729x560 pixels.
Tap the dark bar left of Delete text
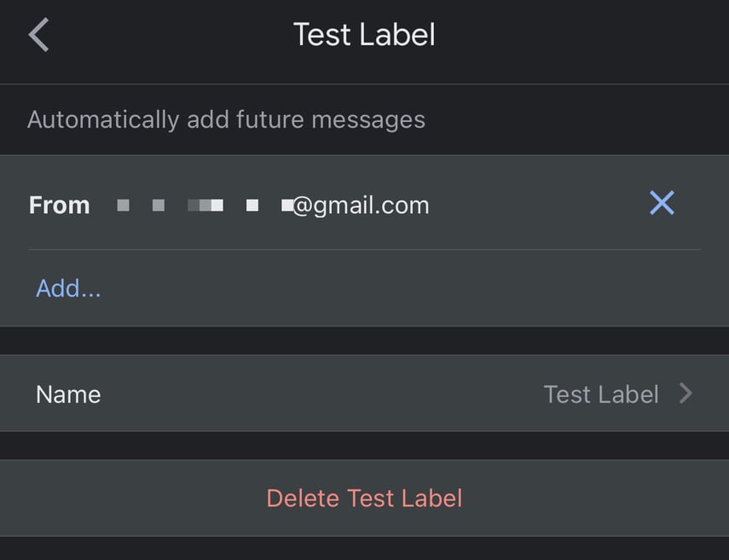click(x=128, y=498)
